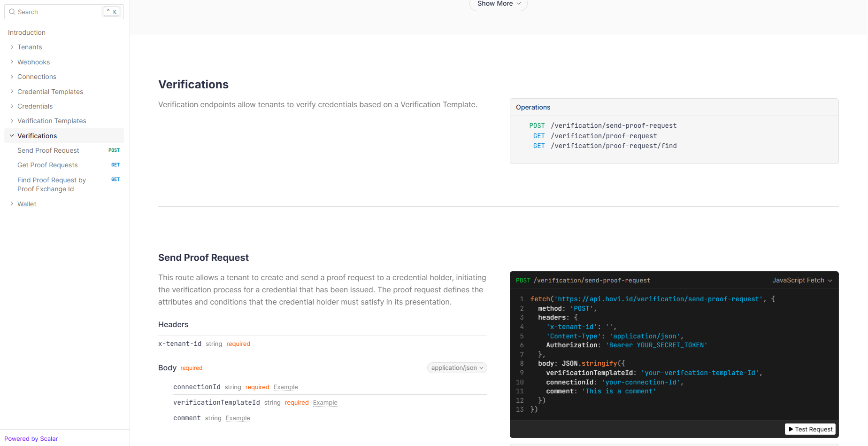Open the JavaScript Fetch language dropdown
The image size is (868, 446).
click(x=802, y=280)
